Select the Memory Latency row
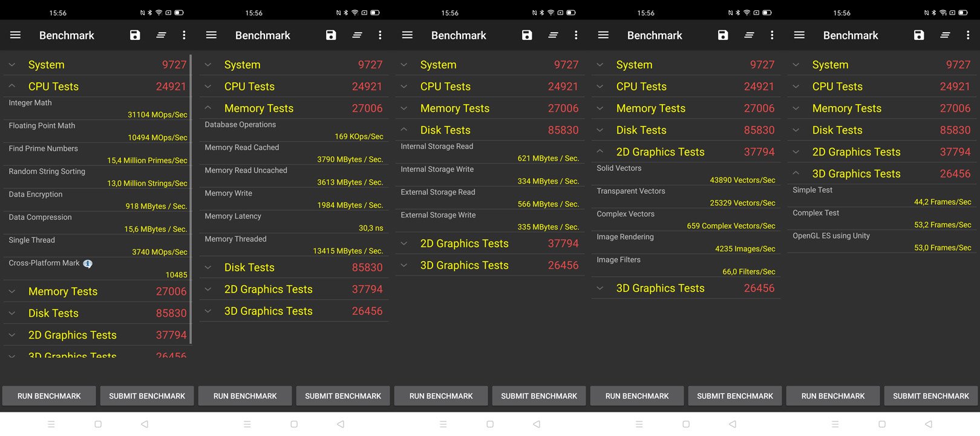Image resolution: width=980 pixels, height=436 pixels. 293,222
